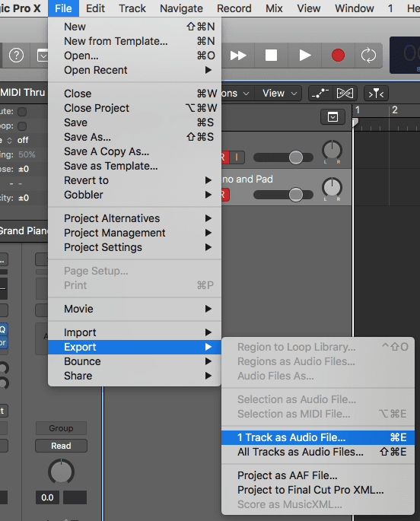Click the automation curve icon in tracks toolbar
This screenshot has width=420, height=521.
(320, 94)
